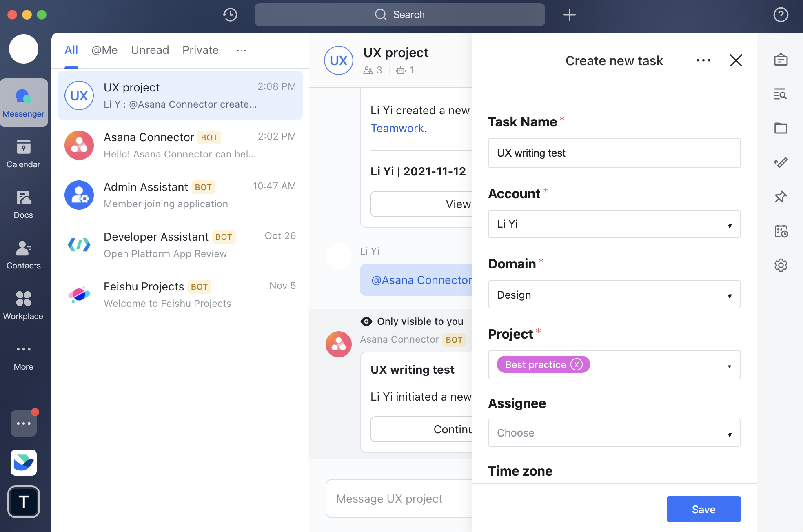Screen dimensions: 803x532
Task: Remove the Best practice project tag
Action: pyautogui.click(x=576, y=365)
